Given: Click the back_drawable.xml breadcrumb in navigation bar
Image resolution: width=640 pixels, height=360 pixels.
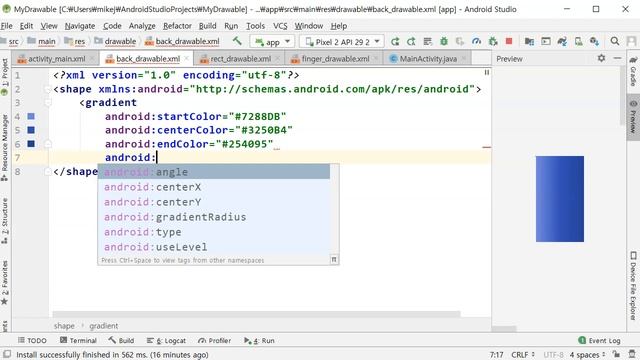Looking at the screenshot, I should [182, 41].
